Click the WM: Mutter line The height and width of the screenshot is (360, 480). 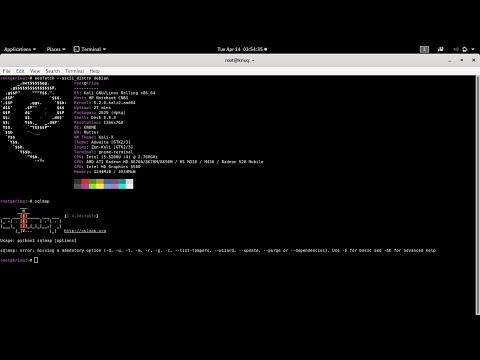click(x=86, y=132)
